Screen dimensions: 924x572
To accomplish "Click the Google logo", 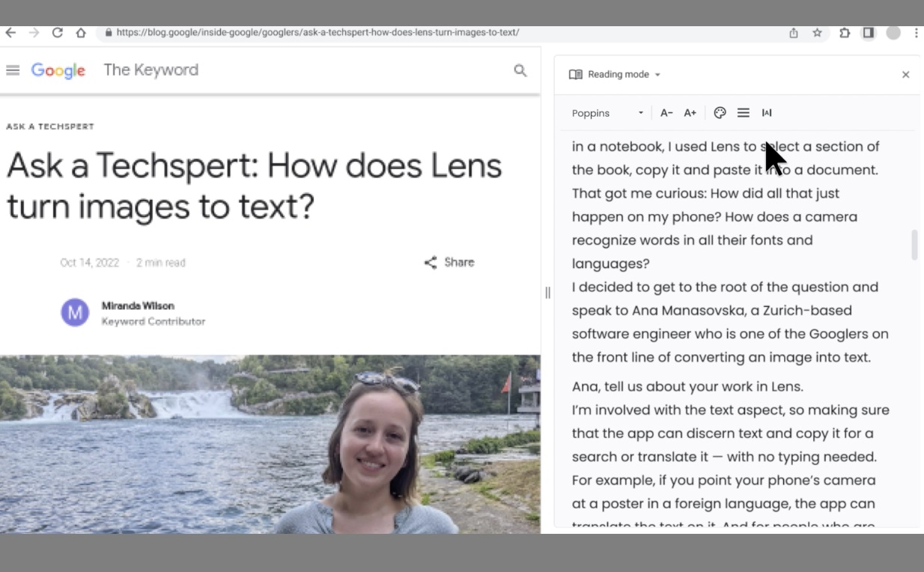I will pos(58,70).
